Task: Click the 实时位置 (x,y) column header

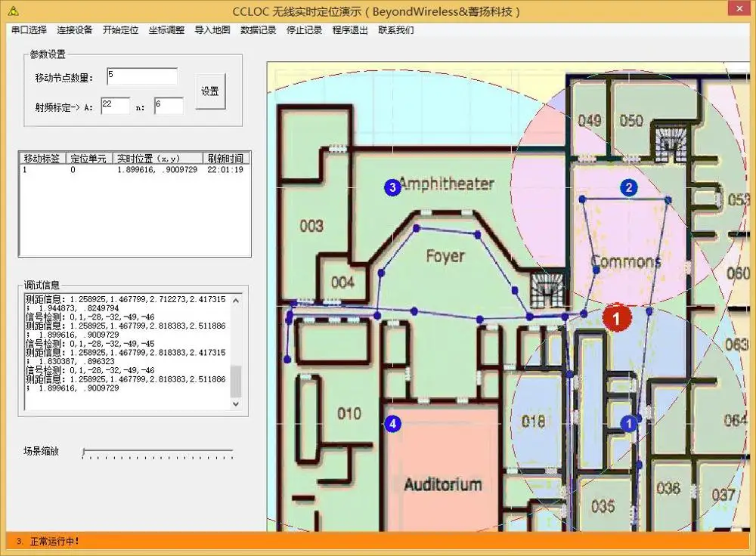Action: point(158,158)
